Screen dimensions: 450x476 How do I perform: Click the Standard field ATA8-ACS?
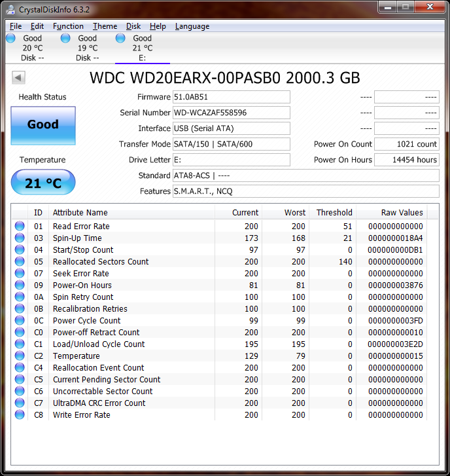click(x=306, y=175)
